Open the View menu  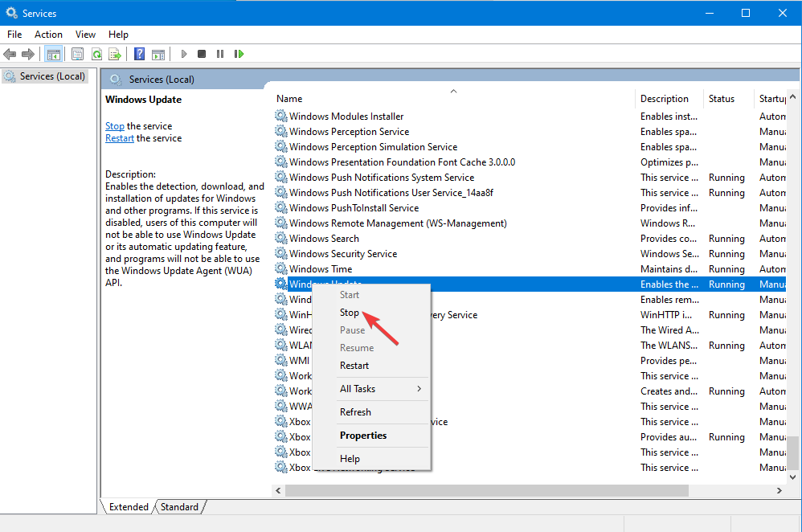(85, 35)
